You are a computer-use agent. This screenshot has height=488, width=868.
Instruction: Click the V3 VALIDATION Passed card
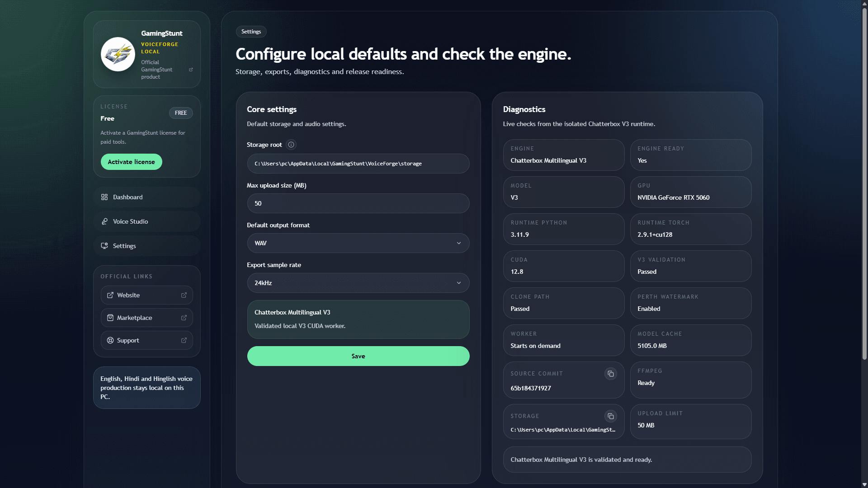(691, 266)
